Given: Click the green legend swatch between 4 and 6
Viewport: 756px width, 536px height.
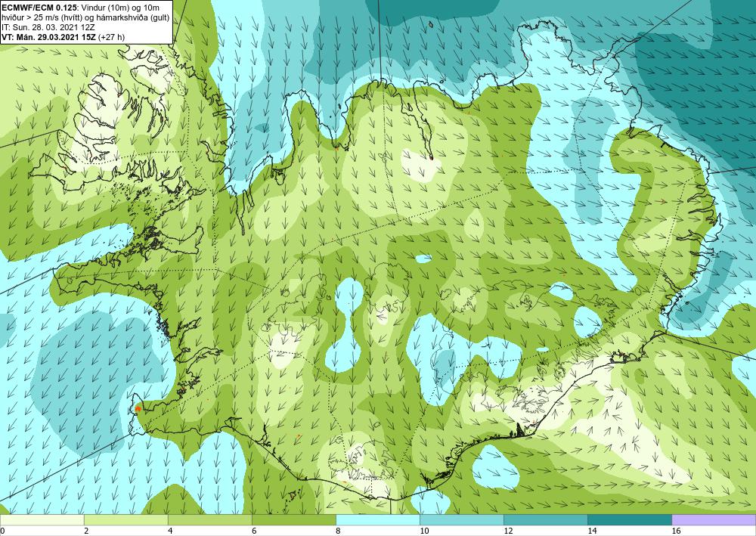Looking at the screenshot, I should click(x=210, y=519).
